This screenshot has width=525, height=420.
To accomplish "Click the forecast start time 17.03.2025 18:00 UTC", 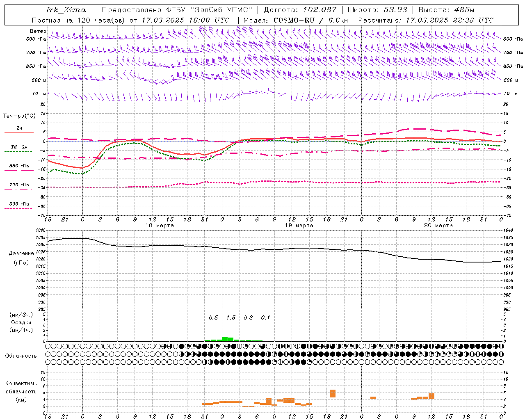I will pyautogui.click(x=185, y=20).
